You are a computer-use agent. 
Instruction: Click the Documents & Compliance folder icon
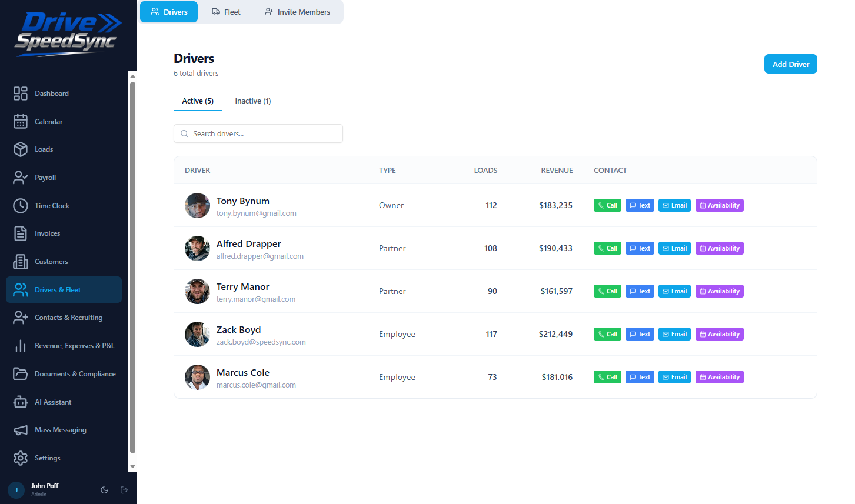[21, 374]
